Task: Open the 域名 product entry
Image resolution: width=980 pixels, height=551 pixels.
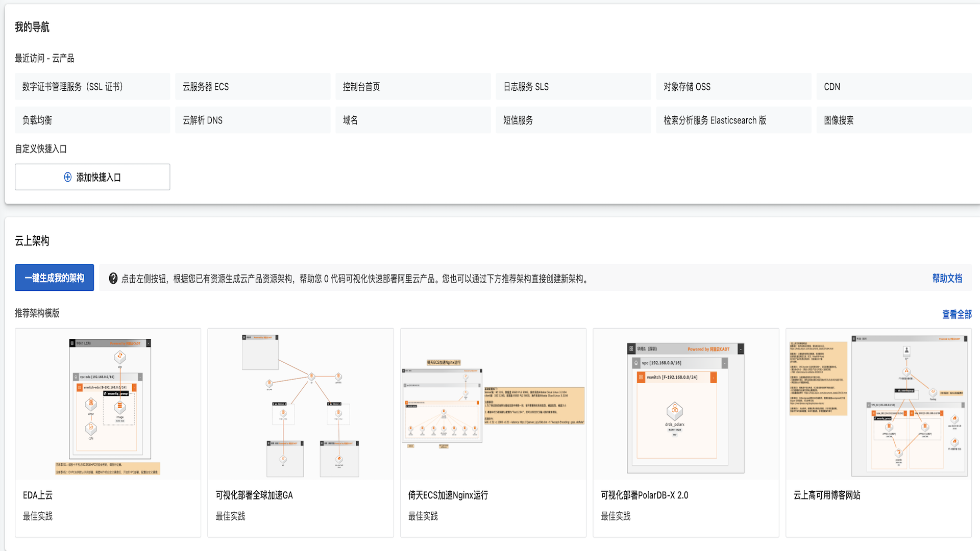Action: 349,120
